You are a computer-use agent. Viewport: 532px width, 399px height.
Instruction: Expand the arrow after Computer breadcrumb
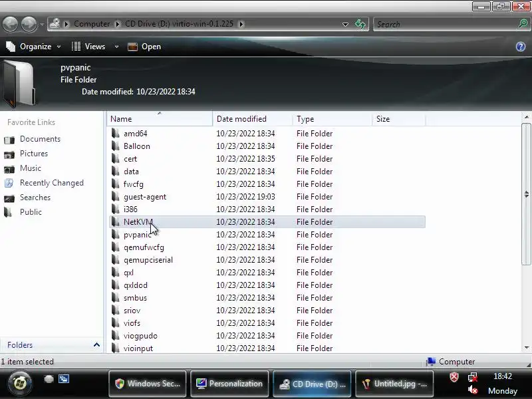(118, 24)
